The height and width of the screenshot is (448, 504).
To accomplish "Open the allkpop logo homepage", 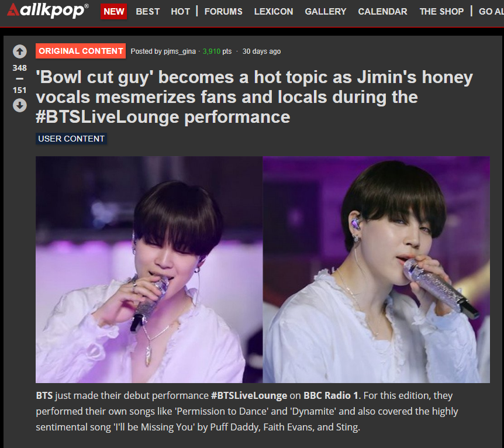I will click(48, 11).
